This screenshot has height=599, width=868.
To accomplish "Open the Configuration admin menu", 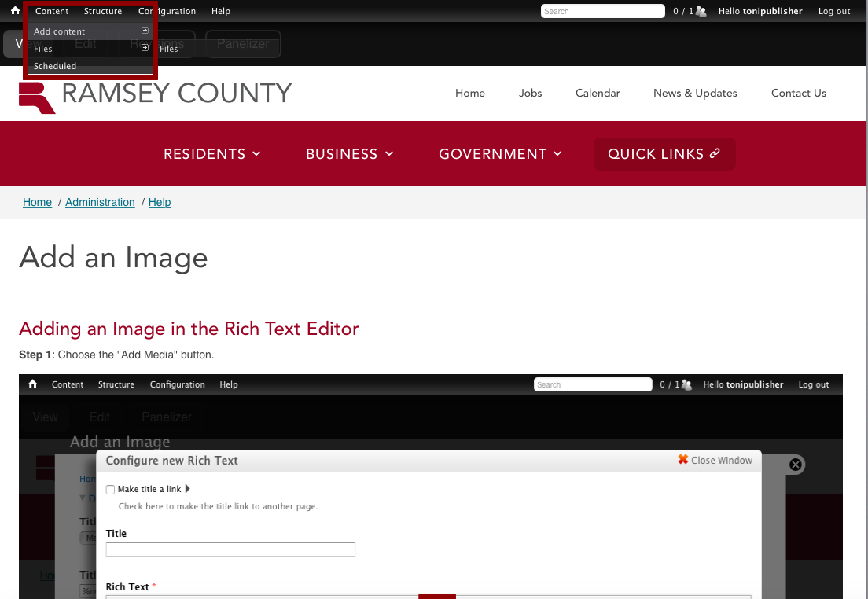I will tap(167, 11).
